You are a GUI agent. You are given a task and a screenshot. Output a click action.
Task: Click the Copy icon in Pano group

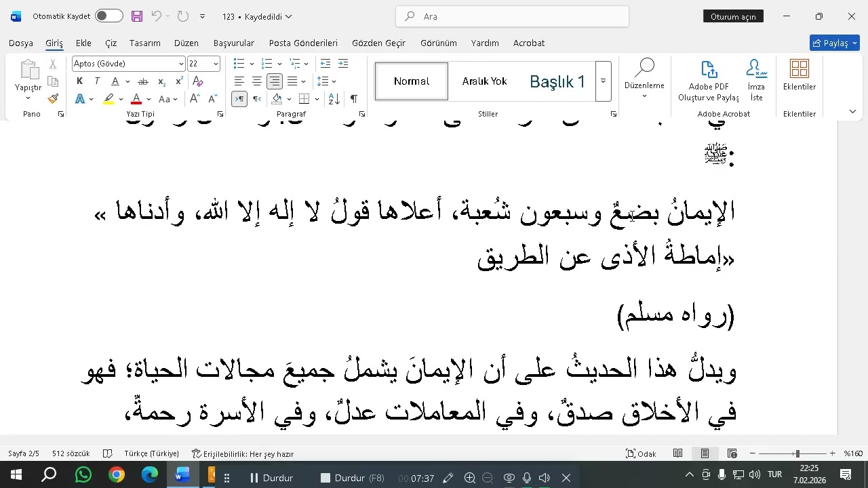[x=53, y=81]
